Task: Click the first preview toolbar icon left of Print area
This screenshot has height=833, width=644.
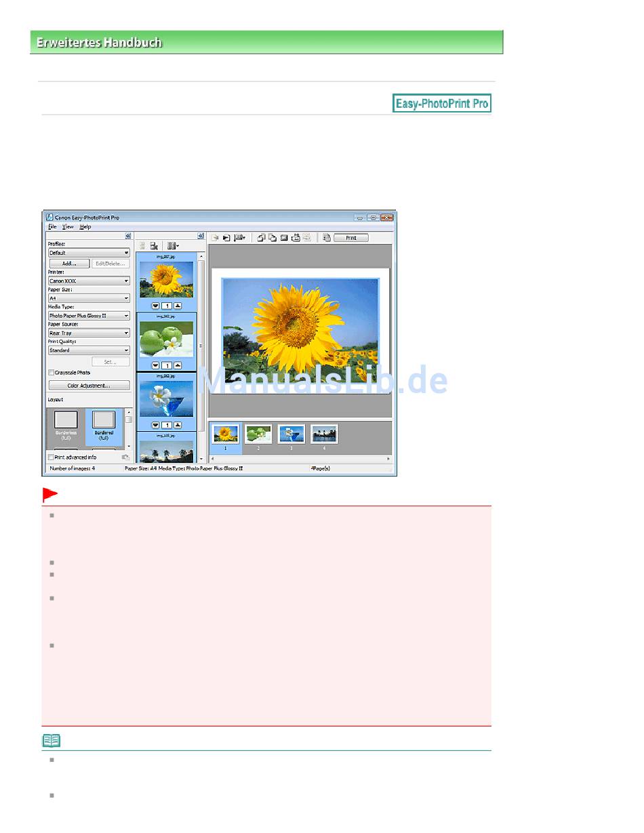Action: coord(215,238)
